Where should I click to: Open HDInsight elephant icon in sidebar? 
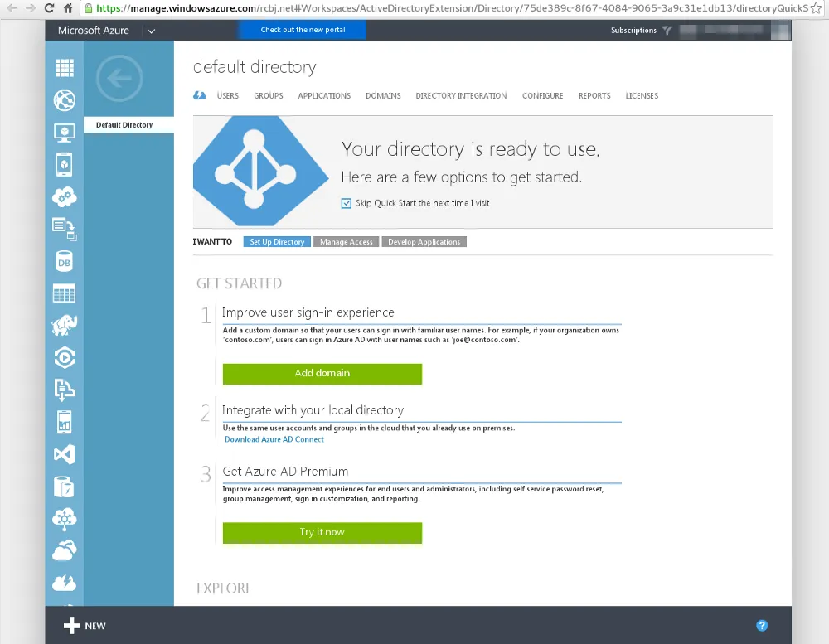click(x=65, y=326)
